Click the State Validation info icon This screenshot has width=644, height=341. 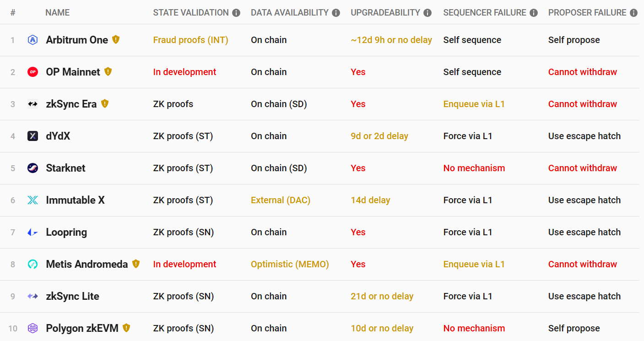pyautogui.click(x=236, y=13)
